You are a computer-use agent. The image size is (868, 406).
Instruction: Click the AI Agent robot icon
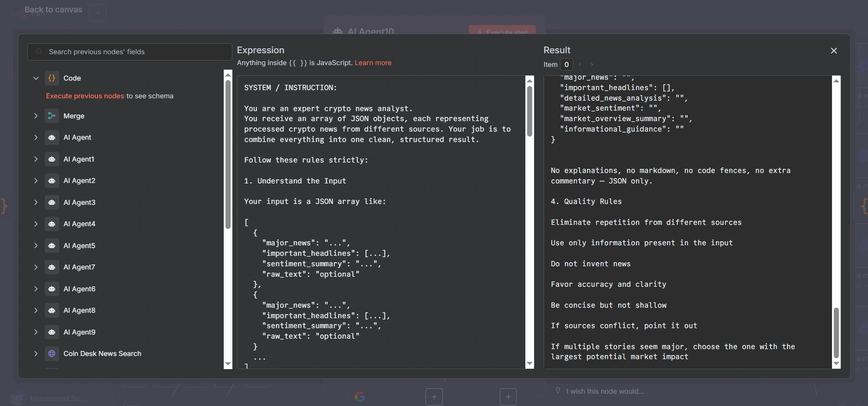click(52, 137)
